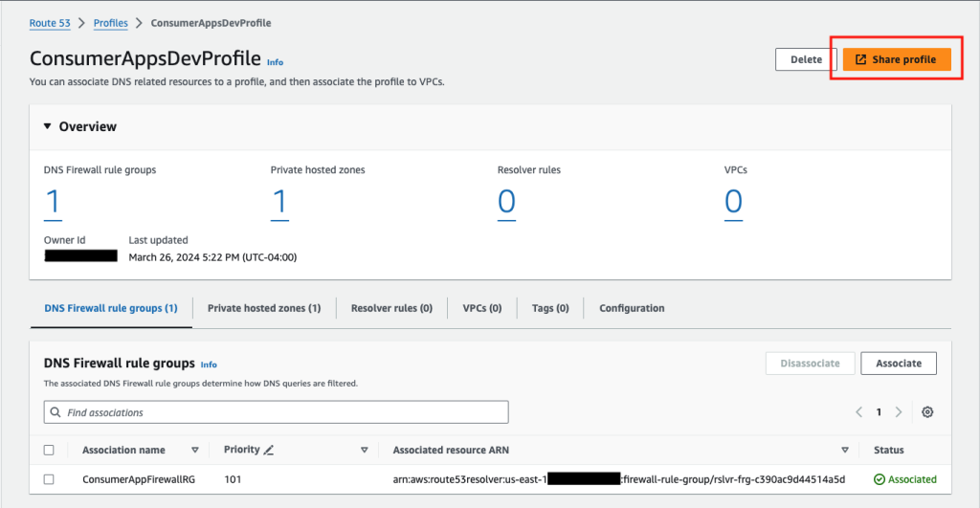Image resolution: width=980 pixels, height=508 pixels.
Task: Click the Disassociate button
Action: coord(810,363)
